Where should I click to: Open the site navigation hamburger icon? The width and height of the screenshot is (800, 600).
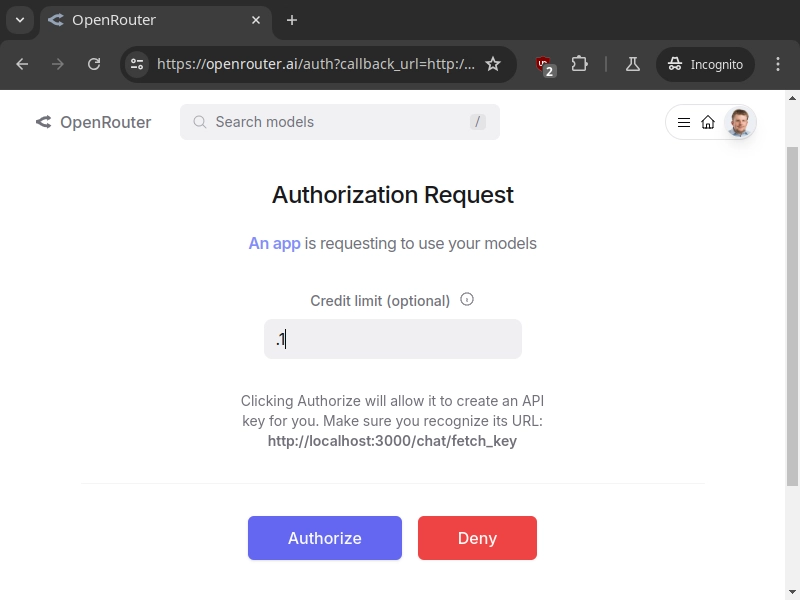[684, 122]
